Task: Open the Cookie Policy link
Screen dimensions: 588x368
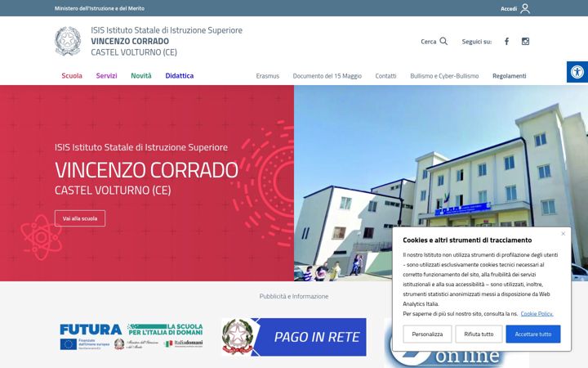Action: coord(537,313)
